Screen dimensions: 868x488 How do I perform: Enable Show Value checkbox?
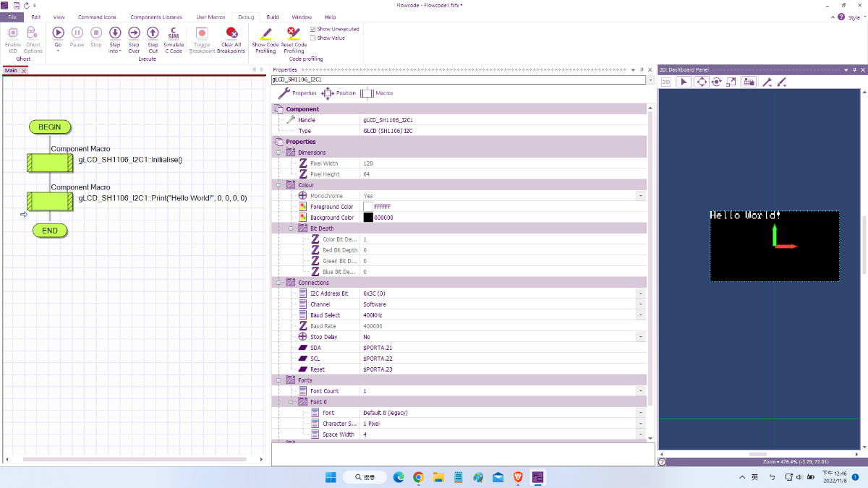(x=312, y=38)
